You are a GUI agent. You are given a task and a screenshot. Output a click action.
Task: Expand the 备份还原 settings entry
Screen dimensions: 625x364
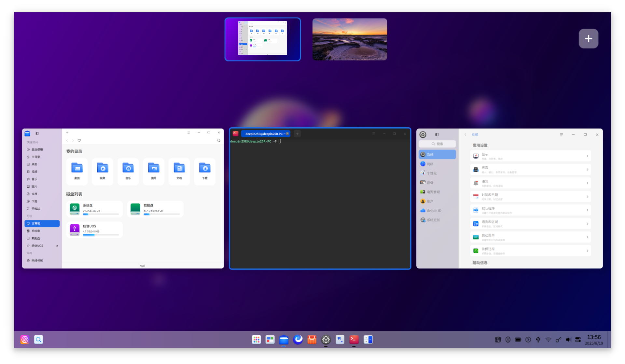530,250
